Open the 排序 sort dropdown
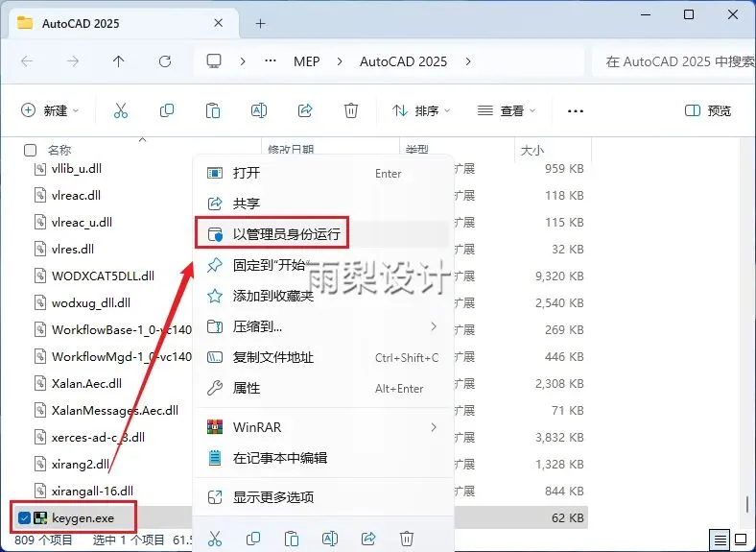The width and height of the screenshot is (756, 552). pyautogui.click(x=421, y=111)
